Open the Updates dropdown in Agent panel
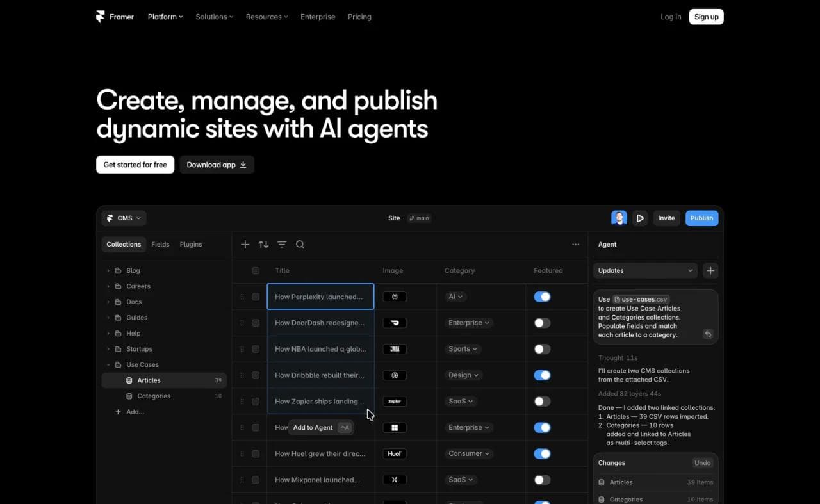The height and width of the screenshot is (504, 820). (x=645, y=270)
